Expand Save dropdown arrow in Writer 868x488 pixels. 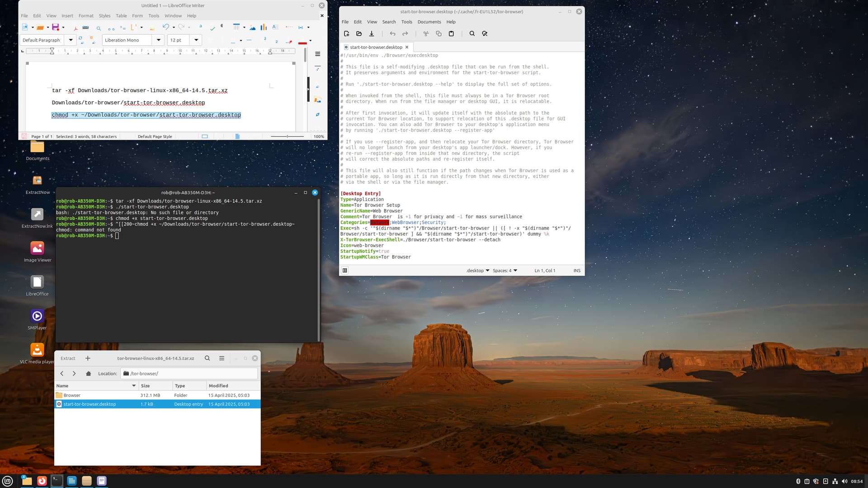pyautogui.click(x=63, y=28)
